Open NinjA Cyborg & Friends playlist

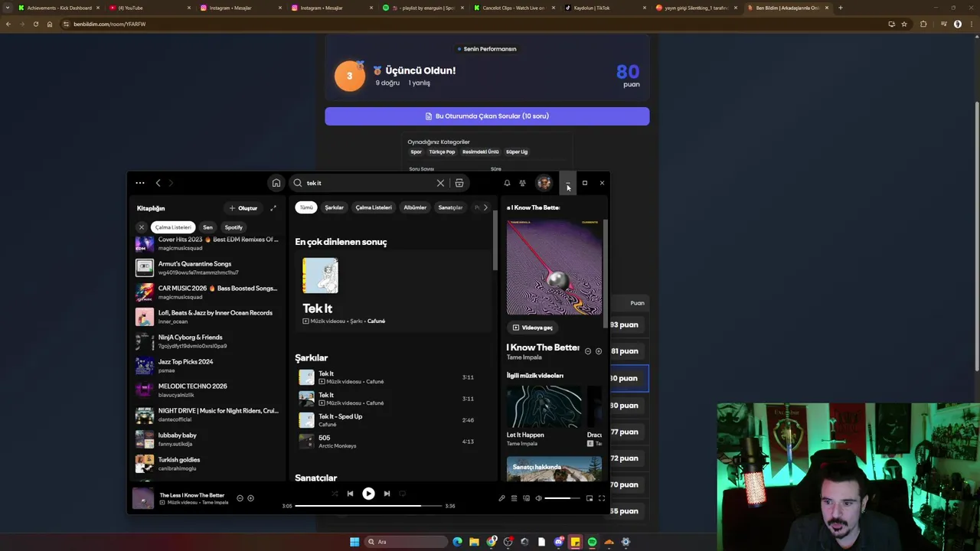[207, 341]
